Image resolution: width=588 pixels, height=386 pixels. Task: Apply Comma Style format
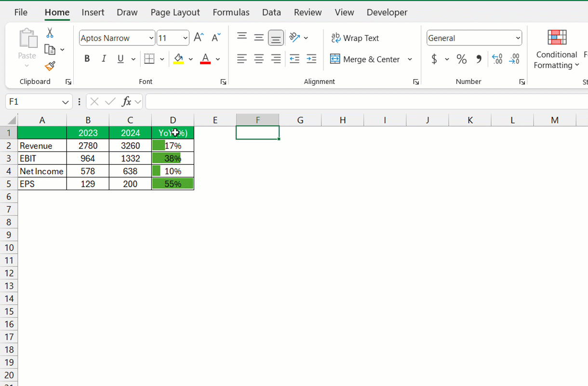(x=479, y=59)
